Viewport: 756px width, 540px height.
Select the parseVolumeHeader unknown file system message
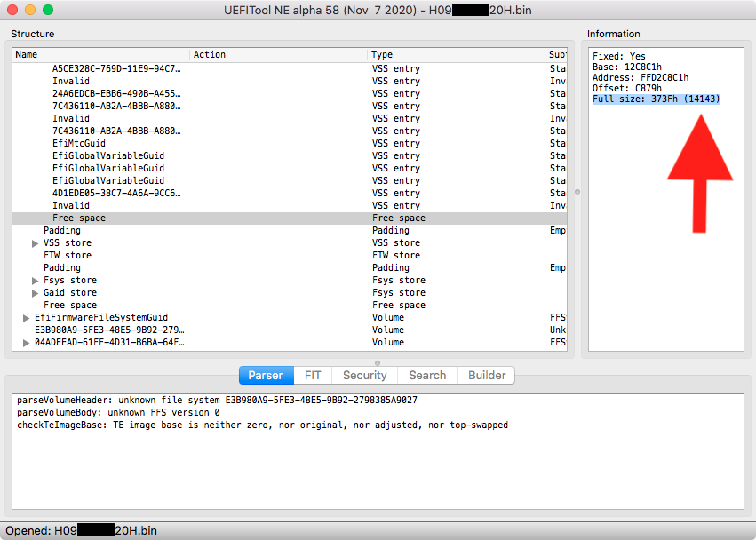(217, 401)
